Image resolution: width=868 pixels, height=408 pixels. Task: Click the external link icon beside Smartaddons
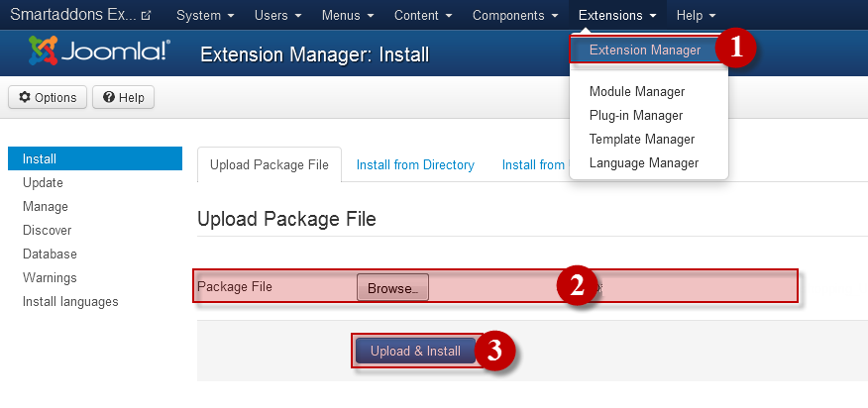[x=147, y=16]
